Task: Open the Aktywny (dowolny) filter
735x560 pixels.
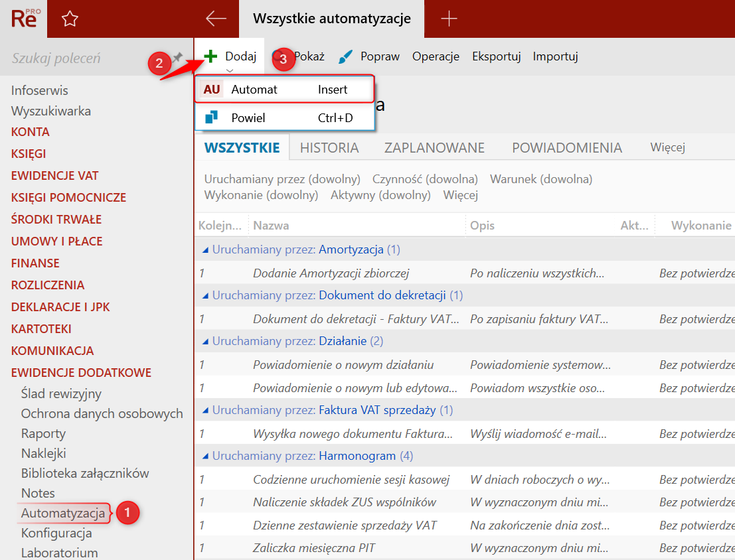Action: 380,195
